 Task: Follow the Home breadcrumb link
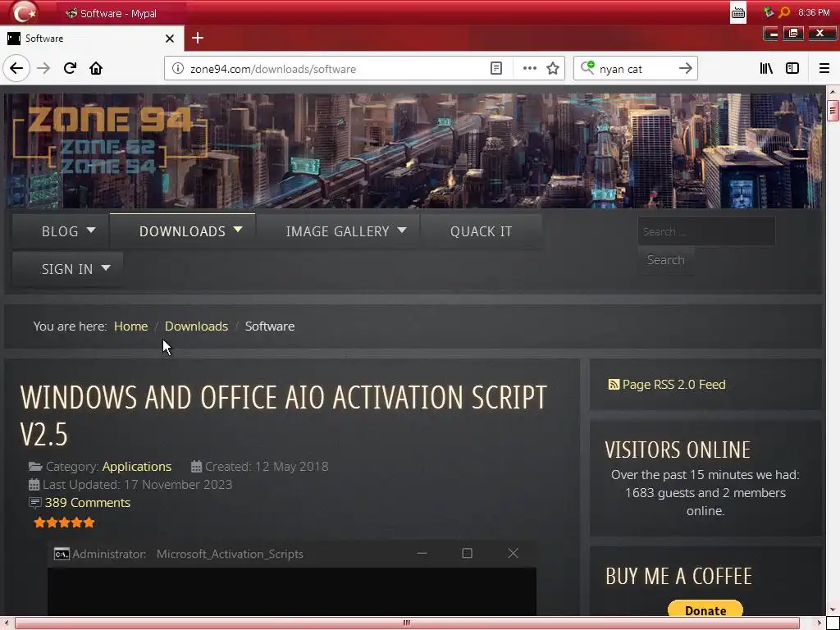coord(130,326)
